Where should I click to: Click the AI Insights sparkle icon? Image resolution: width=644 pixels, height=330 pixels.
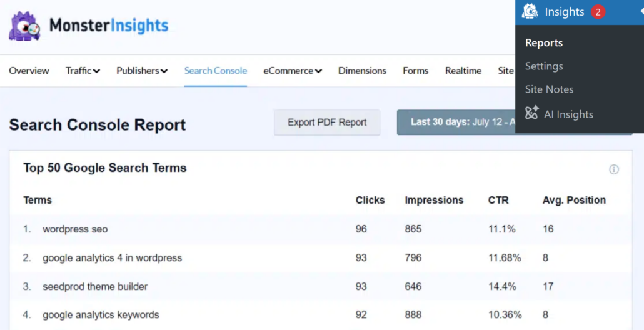click(532, 113)
